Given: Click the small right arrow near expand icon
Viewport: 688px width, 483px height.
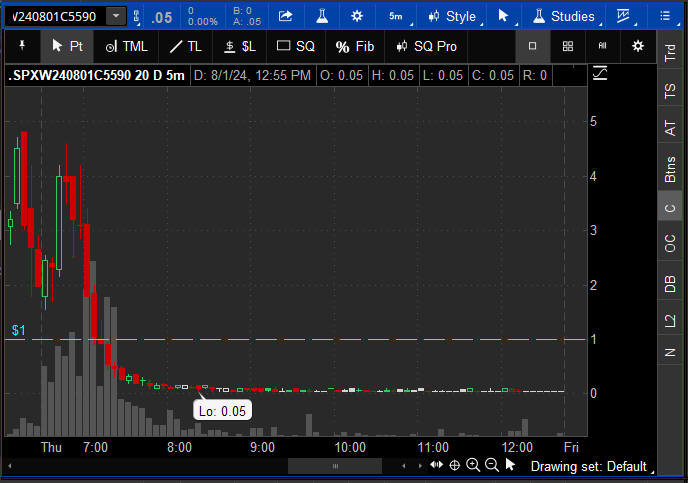Looking at the screenshot, I should pos(420,466).
